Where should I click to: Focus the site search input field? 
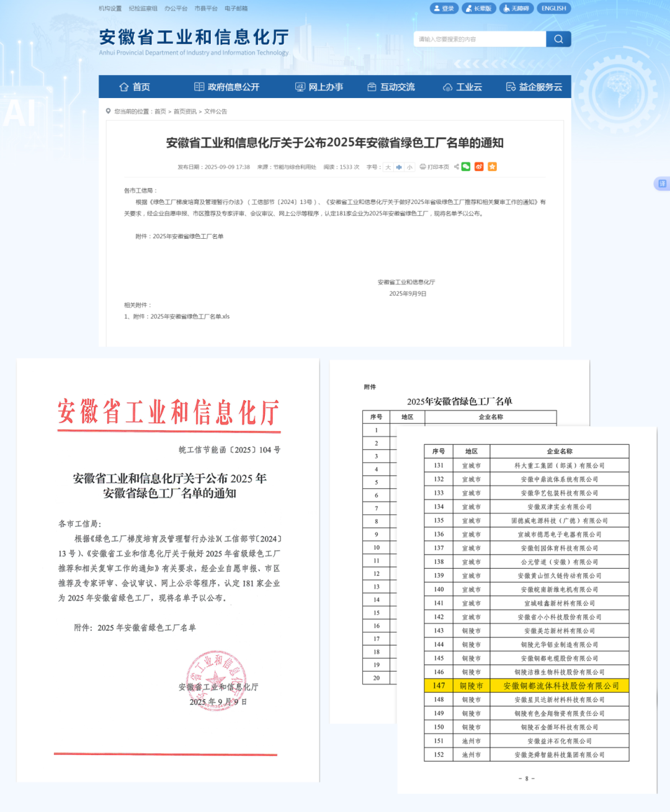pyautogui.click(x=479, y=39)
